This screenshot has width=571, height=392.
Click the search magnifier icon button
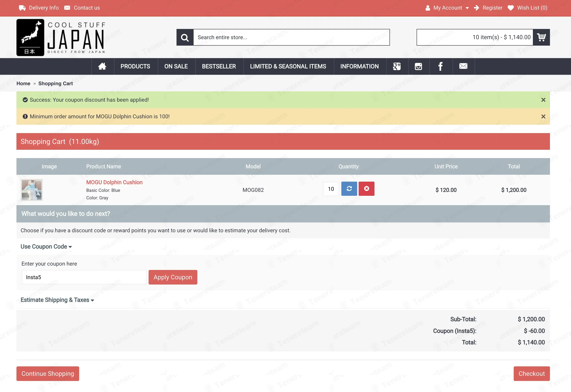point(185,37)
